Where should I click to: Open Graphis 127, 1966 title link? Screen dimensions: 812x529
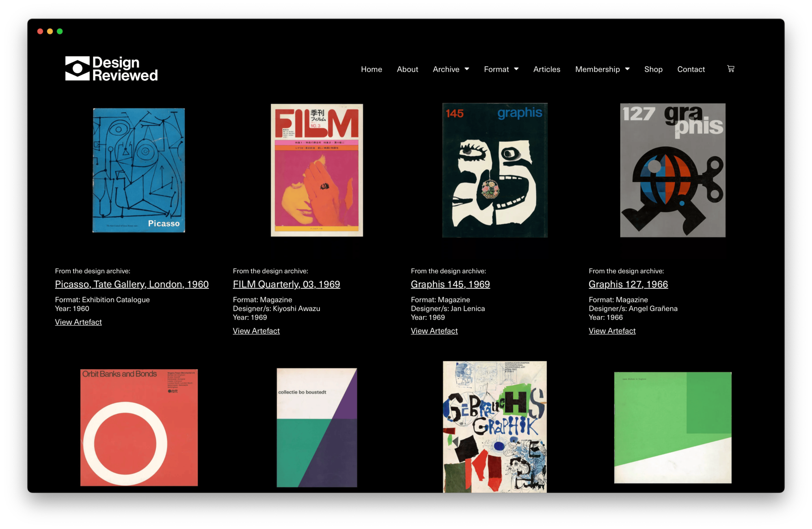coord(628,284)
